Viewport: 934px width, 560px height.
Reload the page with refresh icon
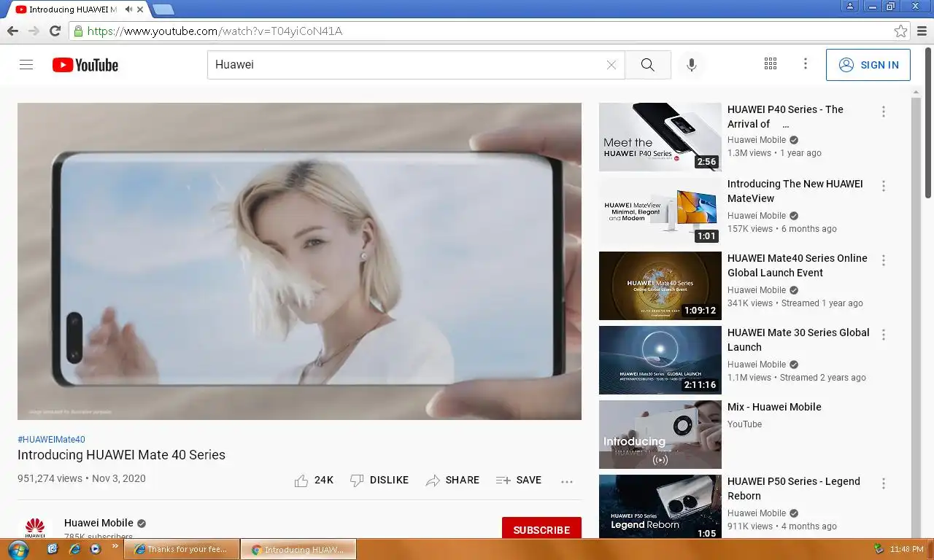point(55,31)
